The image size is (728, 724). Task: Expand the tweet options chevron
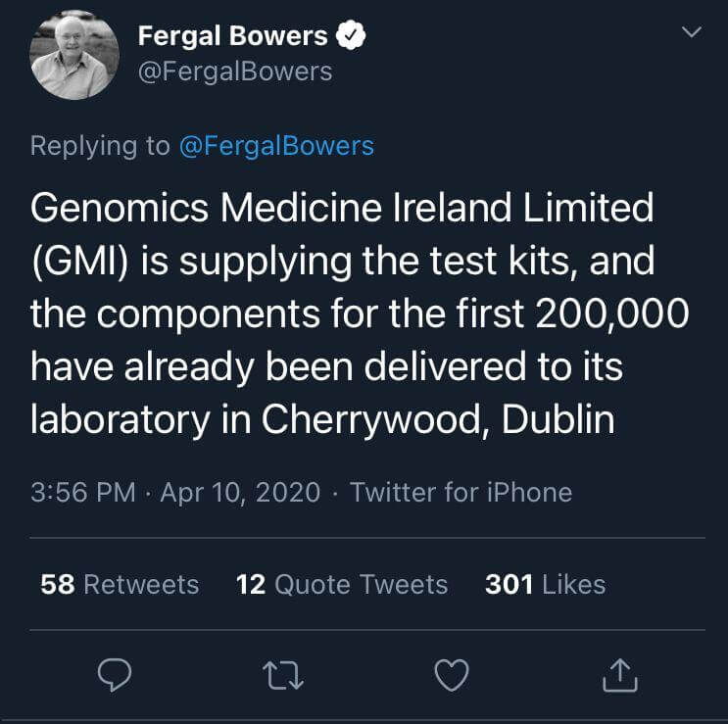click(692, 33)
